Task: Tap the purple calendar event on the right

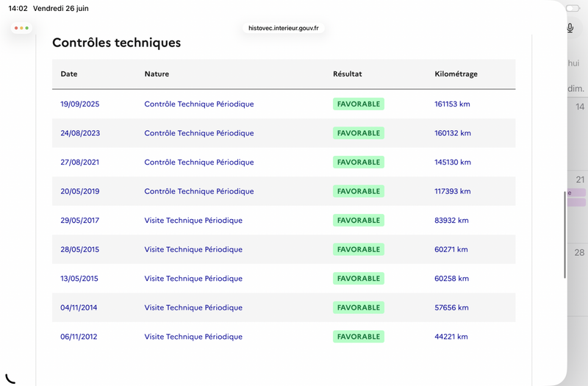Action: tap(577, 193)
